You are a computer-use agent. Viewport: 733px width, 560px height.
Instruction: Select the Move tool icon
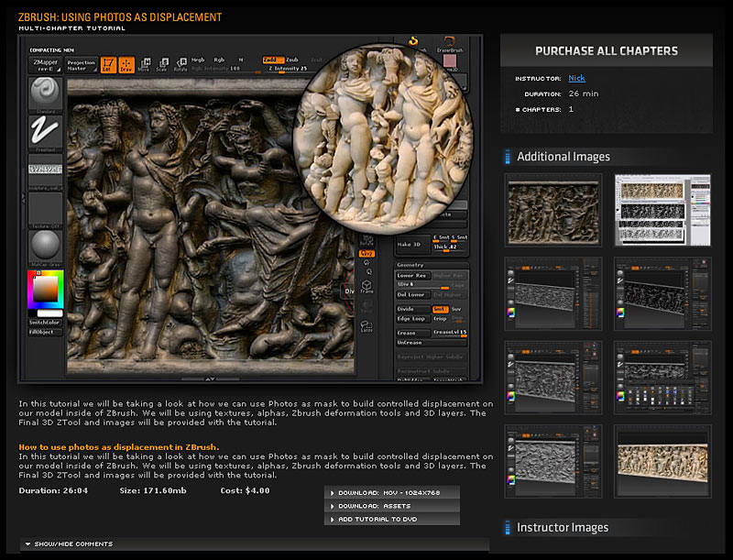pos(146,64)
